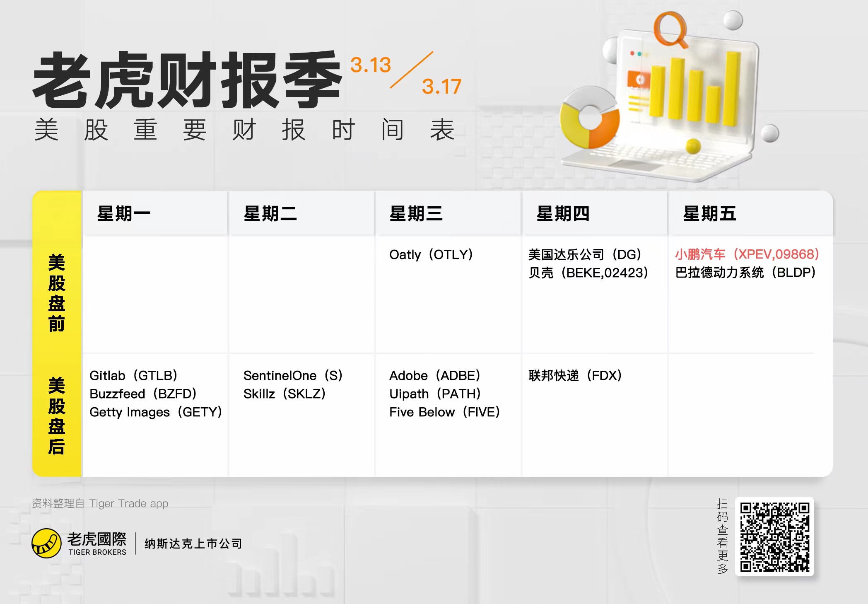Click Buzzfeed (BZFD) entry
This screenshot has height=604, width=868.
coord(143,394)
